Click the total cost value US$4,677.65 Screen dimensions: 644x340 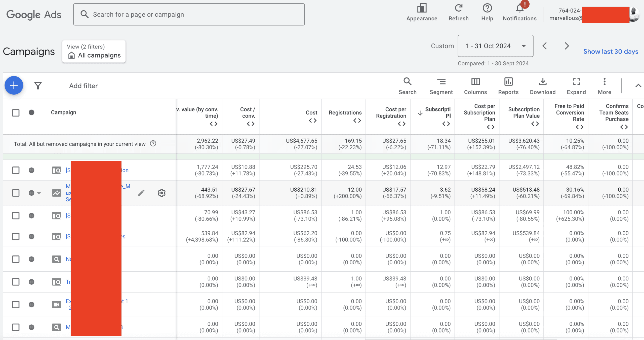click(301, 141)
